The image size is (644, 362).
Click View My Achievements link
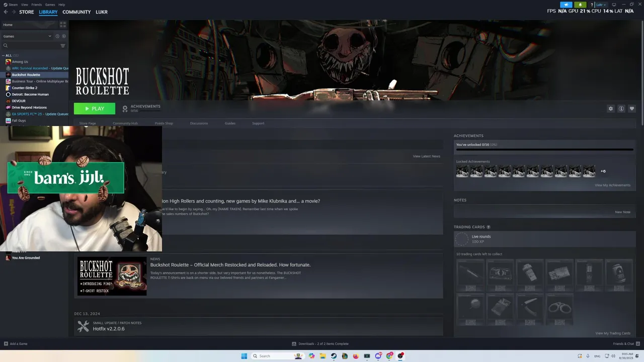(612, 185)
